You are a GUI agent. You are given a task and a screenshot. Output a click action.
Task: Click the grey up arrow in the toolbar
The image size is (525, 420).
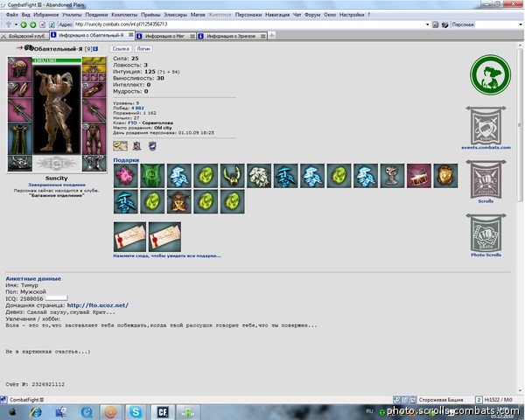9,24
